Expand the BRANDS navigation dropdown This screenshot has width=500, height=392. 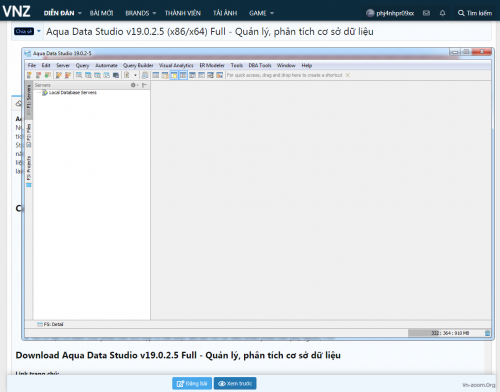pos(141,13)
